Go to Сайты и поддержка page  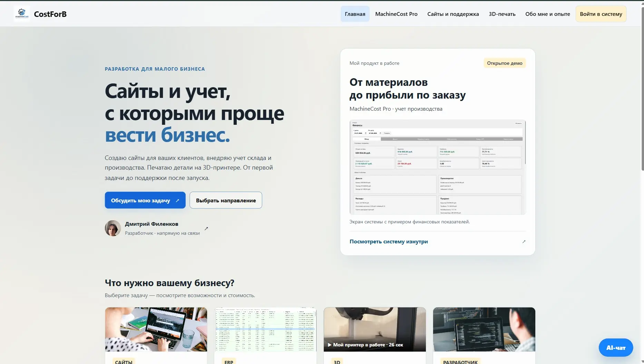click(453, 14)
